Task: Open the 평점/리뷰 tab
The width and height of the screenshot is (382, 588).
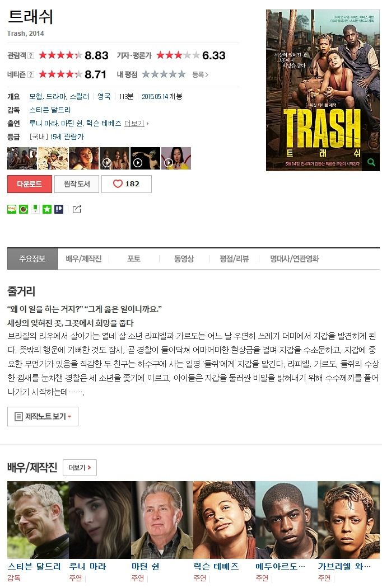Action: click(234, 258)
